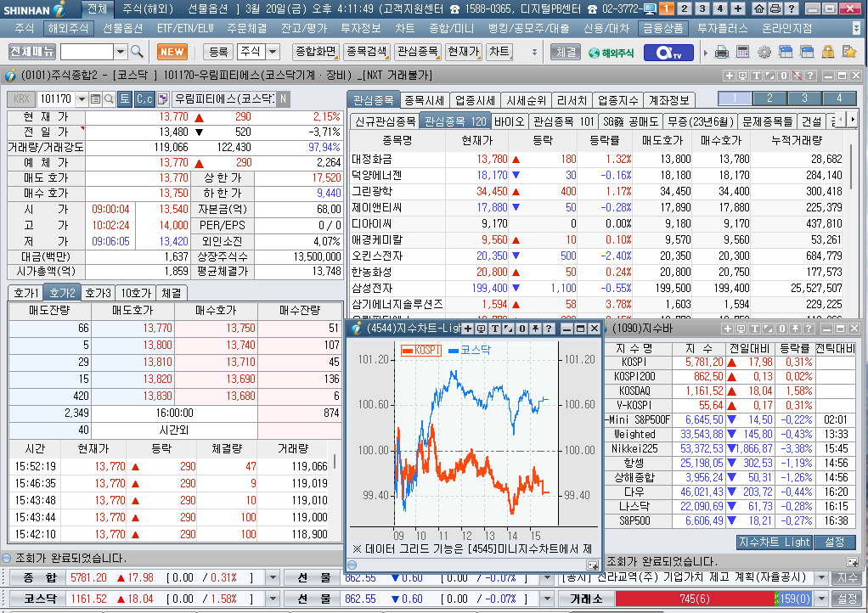Open the 종합 index ticker dropdown
868x613 pixels.
(273, 578)
